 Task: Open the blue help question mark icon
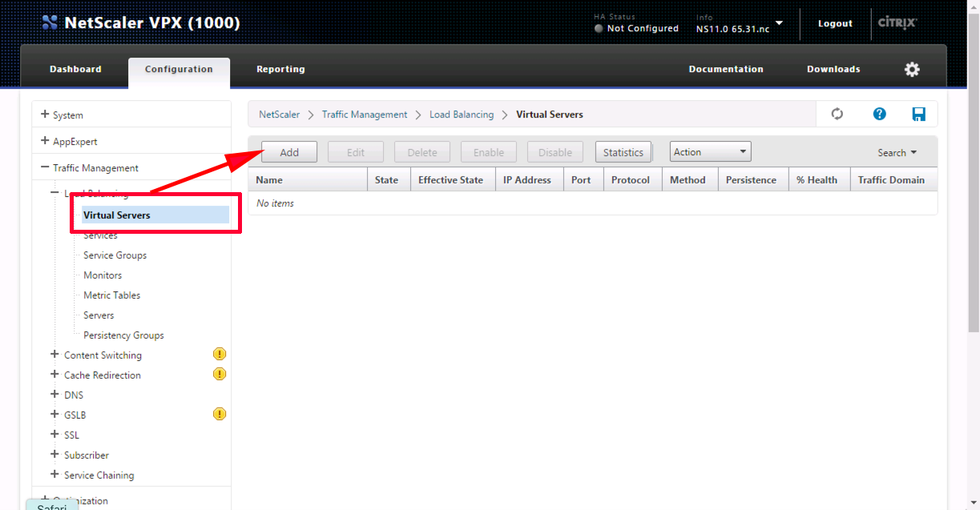pos(880,114)
